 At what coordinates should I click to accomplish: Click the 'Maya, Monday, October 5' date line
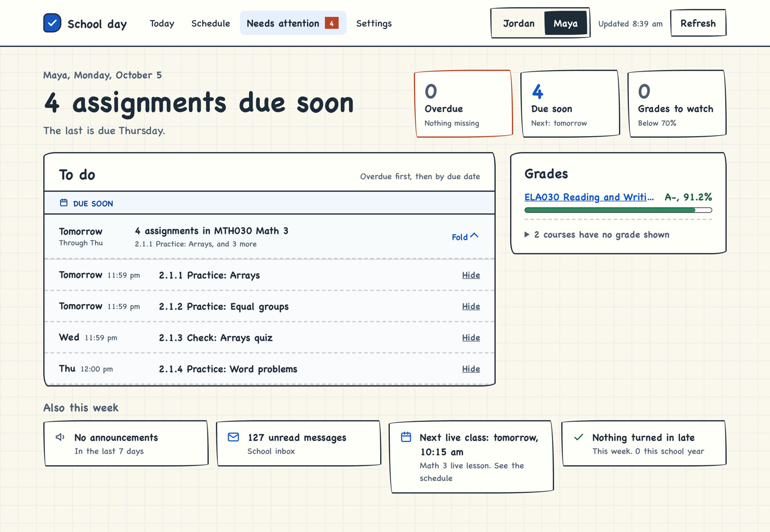coord(103,75)
